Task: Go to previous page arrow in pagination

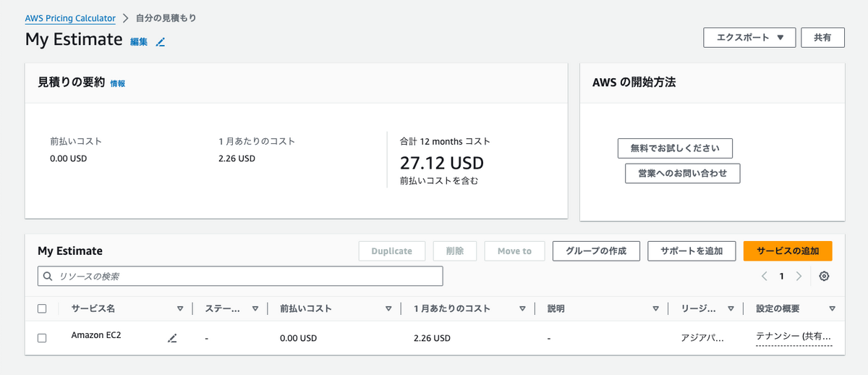Action: (x=765, y=276)
